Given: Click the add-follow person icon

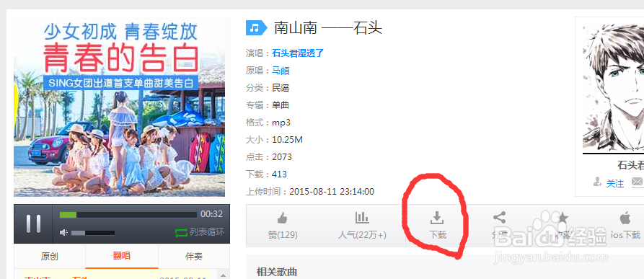Looking at the screenshot, I should tap(598, 182).
